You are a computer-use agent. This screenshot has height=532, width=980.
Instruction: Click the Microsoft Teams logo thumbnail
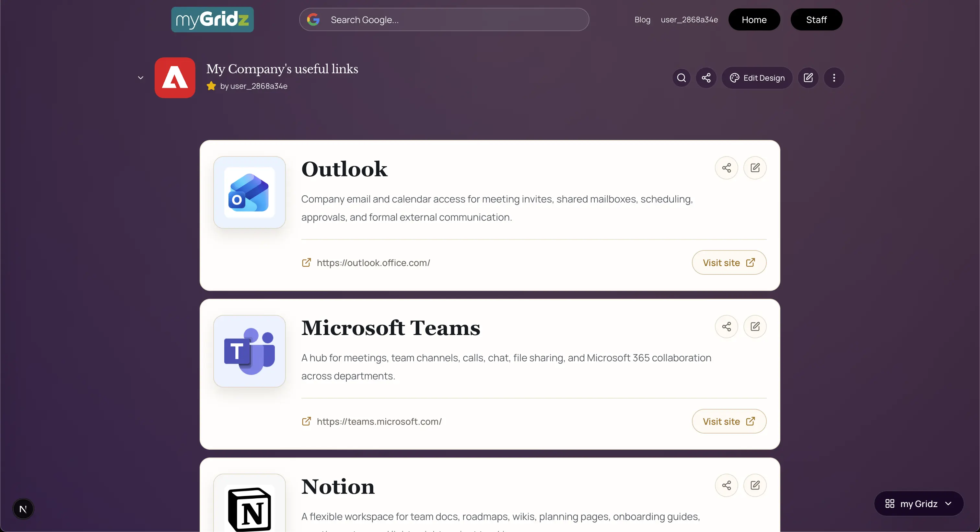pyautogui.click(x=250, y=351)
